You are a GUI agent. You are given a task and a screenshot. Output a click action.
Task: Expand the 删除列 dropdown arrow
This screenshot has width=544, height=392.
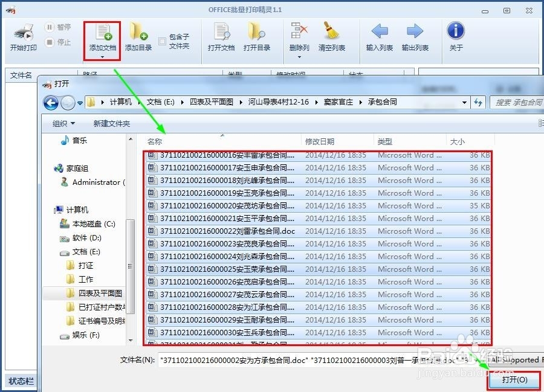[299, 57]
